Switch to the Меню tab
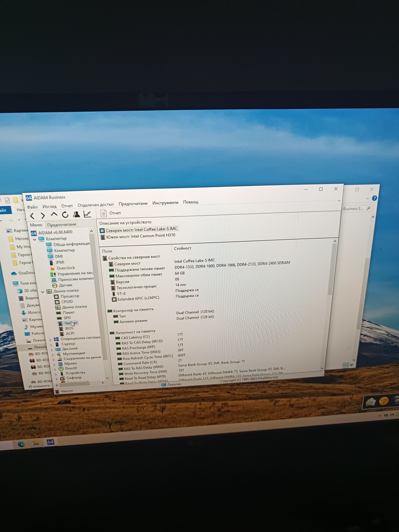This screenshot has height=532, width=399. coord(36,225)
